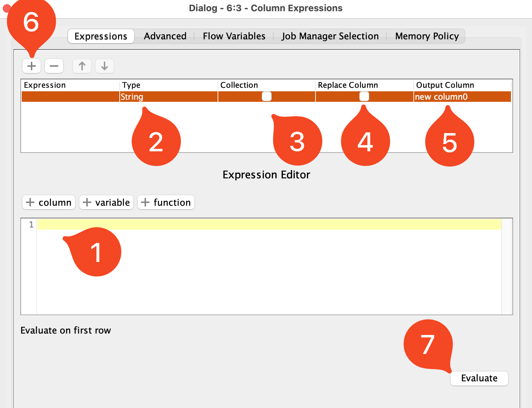532x408 pixels.
Task: Switch to the Advanced tab
Action: (165, 36)
